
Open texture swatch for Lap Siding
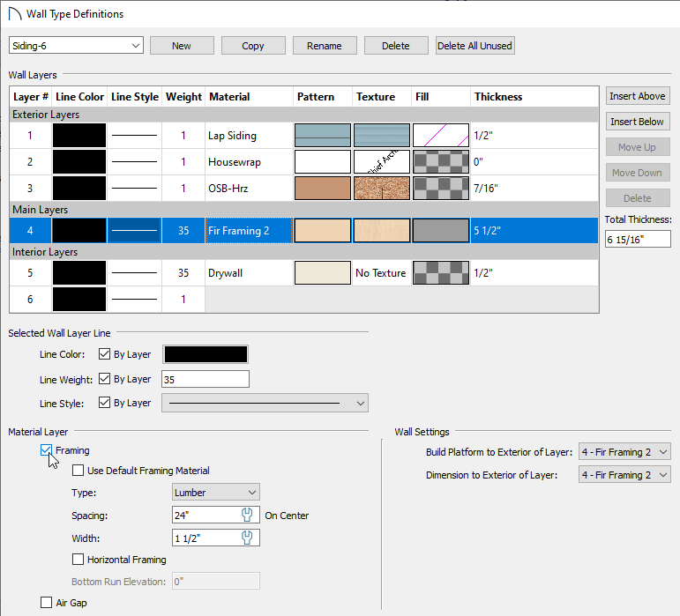point(382,135)
